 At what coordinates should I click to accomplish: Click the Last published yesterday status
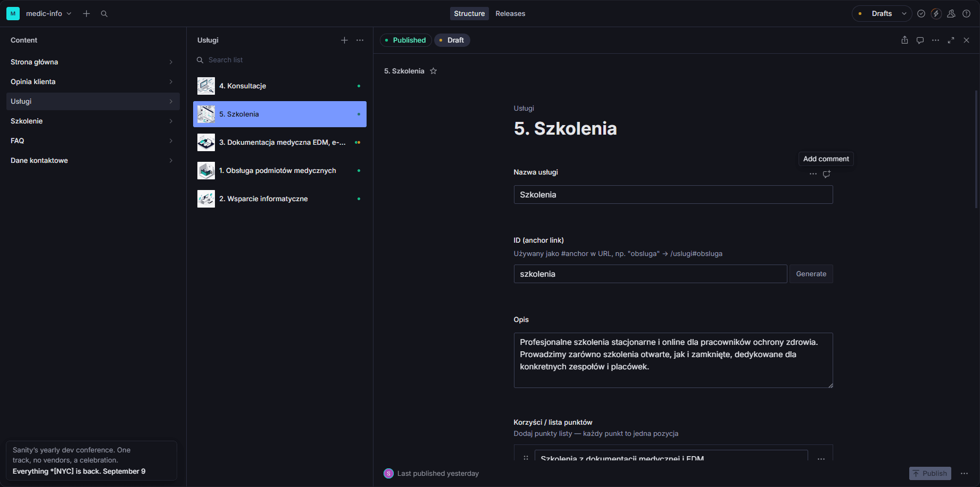point(438,473)
